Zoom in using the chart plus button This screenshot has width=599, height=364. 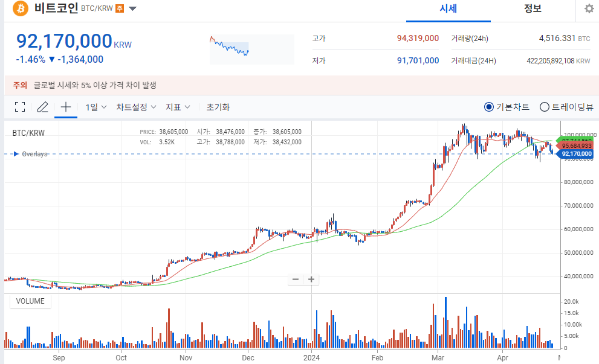(311, 279)
